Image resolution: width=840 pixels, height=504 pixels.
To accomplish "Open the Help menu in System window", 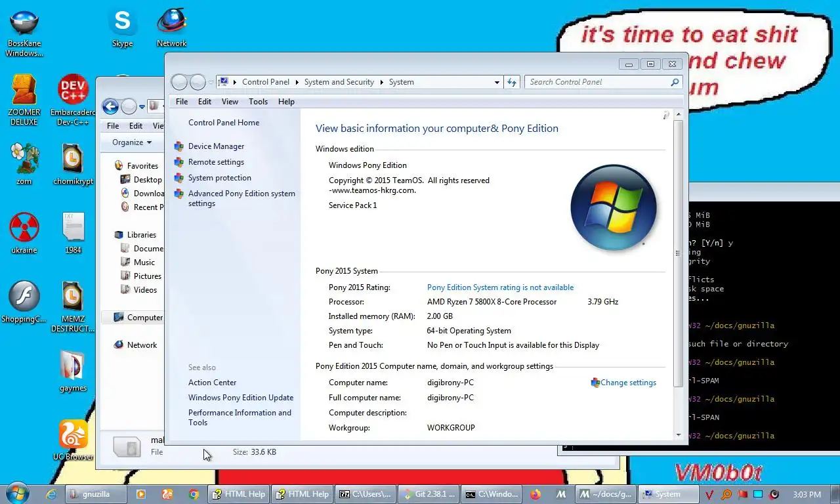I will pyautogui.click(x=286, y=102).
